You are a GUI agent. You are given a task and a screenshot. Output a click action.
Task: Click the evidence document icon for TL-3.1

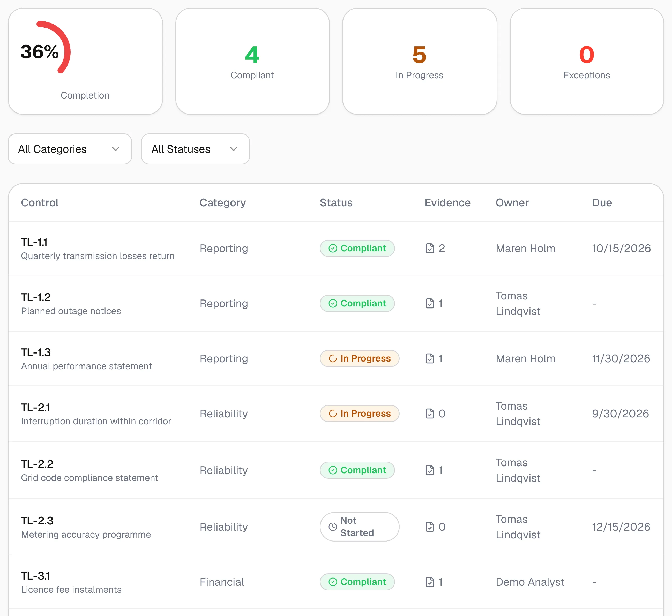[430, 582]
